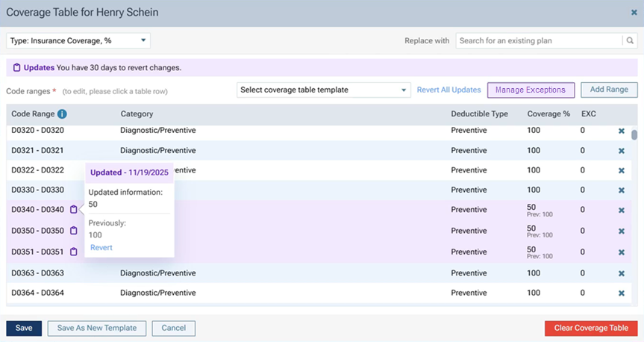Screen dimensions: 644x342
Task: Click update clipboard icon for D0351 row
Action: pos(74,252)
